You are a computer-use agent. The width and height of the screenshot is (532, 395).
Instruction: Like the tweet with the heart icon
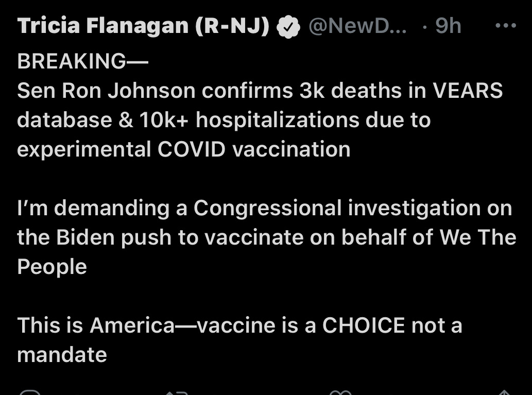(x=340, y=392)
